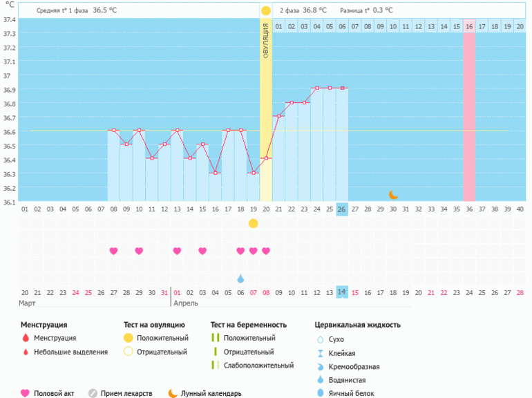This screenshot has height=398, width=532.
Task: Click the heart icon on March 27
Action: (x=113, y=251)
